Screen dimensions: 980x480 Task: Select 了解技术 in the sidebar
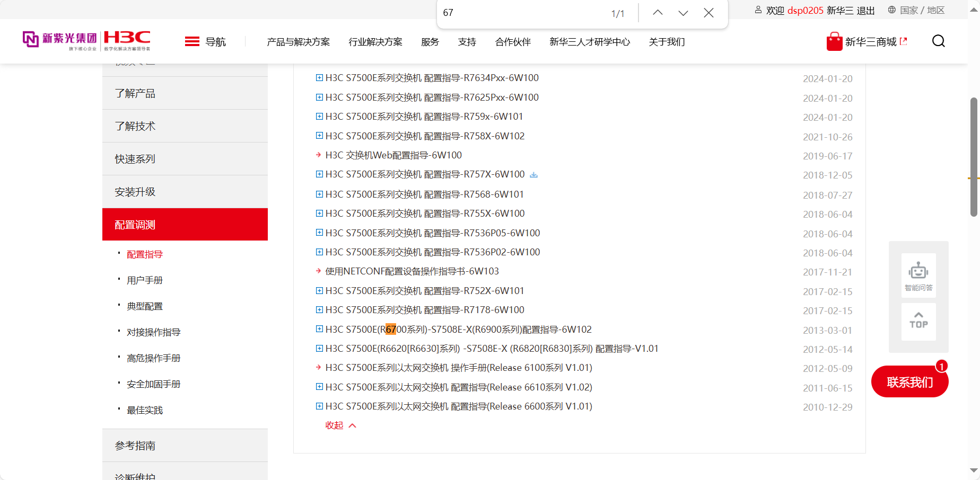185,126
